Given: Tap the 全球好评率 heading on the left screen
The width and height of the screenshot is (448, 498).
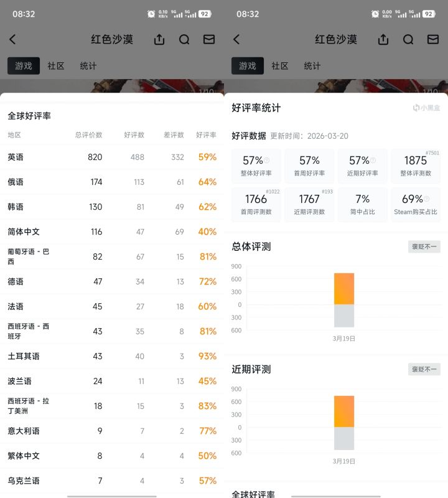Looking at the screenshot, I should point(29,116).
